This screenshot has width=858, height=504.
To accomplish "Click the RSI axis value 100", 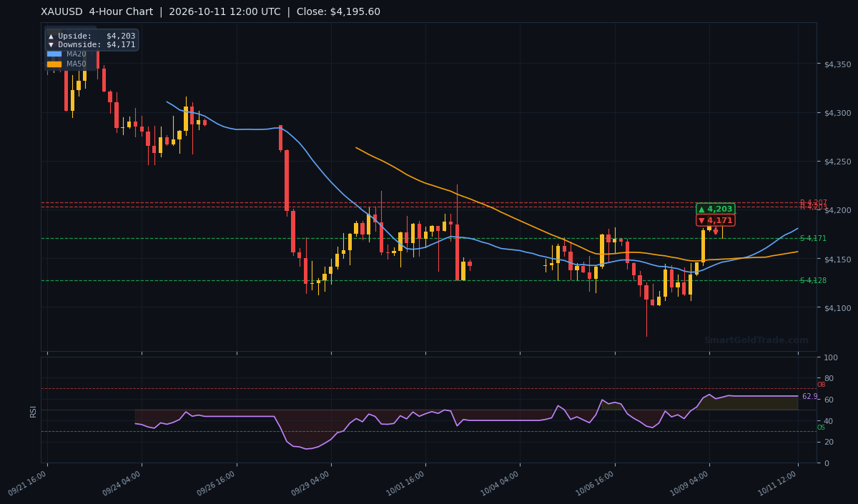I will 831,357.
